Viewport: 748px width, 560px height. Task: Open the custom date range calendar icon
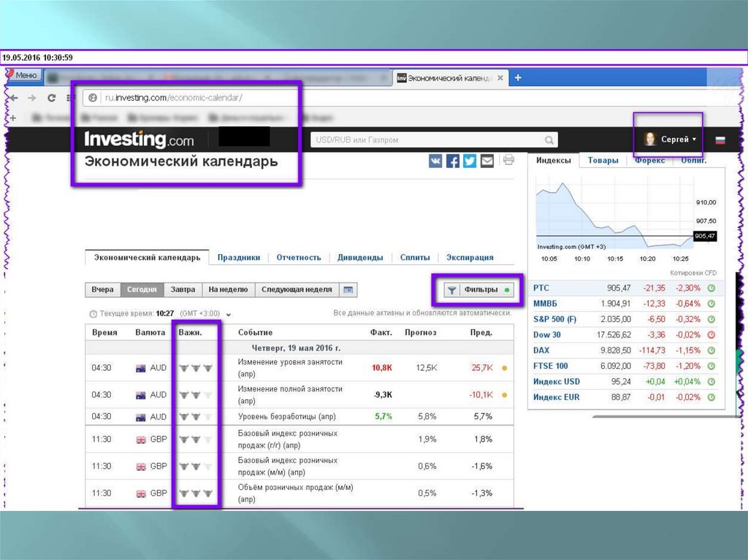pyautogui.click(x=349, y=290)
